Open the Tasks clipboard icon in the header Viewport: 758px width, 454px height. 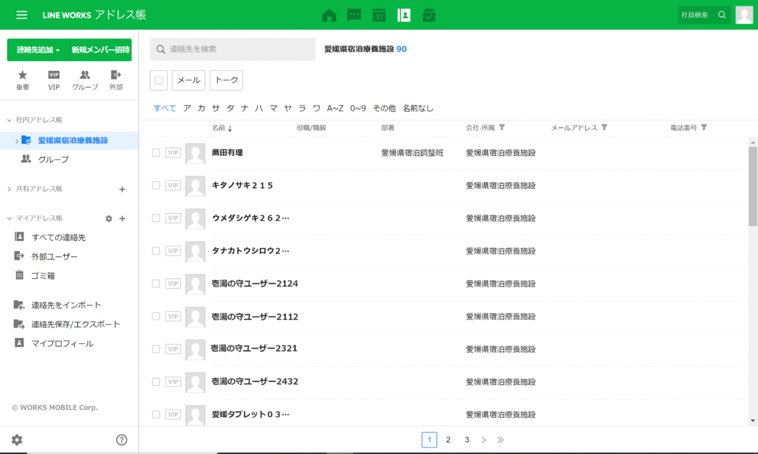coord(429,15)
